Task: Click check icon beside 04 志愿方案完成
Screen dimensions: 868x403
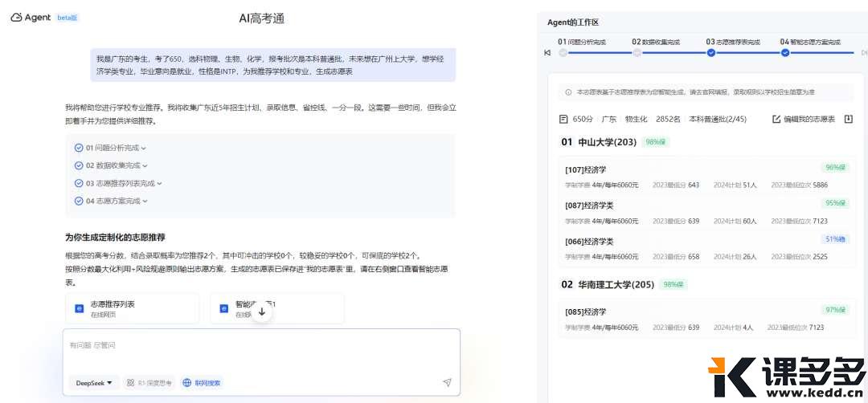Action: tap(79, 201)
